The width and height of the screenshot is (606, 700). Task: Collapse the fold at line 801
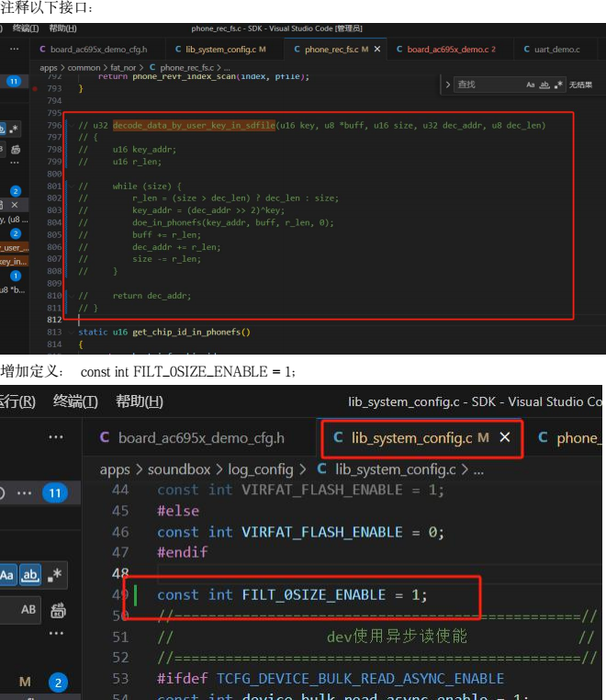[x=71, y=186]
